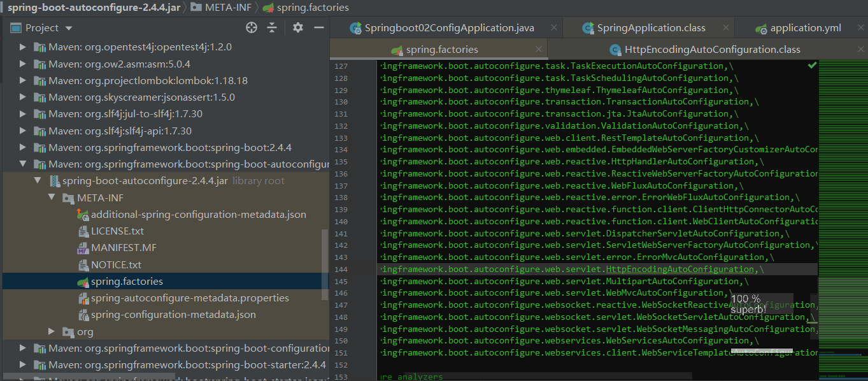868x381 pixels.
Task: Select NOTICE.txt file
Action: 116,264
